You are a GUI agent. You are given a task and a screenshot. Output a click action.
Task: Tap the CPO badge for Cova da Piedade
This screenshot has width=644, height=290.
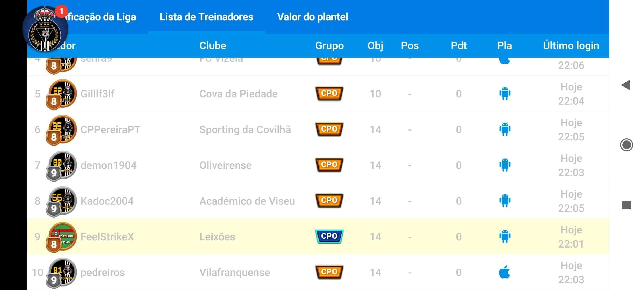(329, 93)
